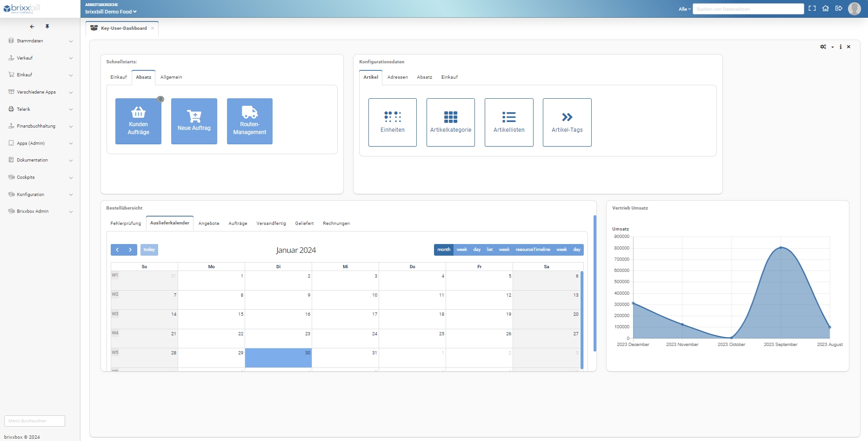Open the Versandfertig tab
This screenshot has width=868, height=441.
(x=271, y=224)
